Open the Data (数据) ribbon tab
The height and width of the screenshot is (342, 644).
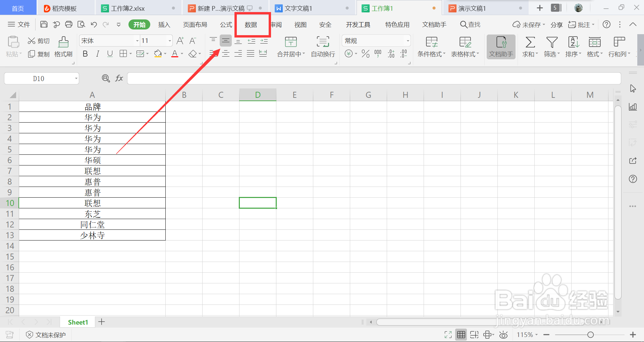[251, 24]
